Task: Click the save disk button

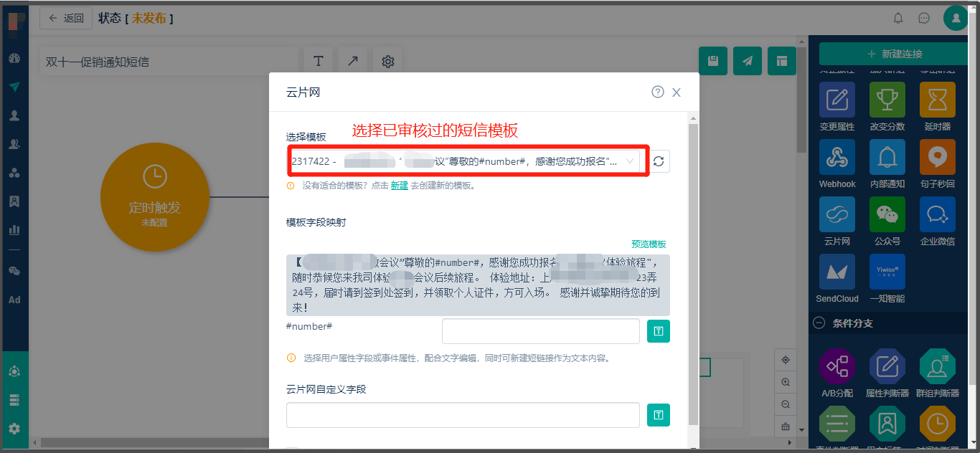Action: (x=713, y=61)
